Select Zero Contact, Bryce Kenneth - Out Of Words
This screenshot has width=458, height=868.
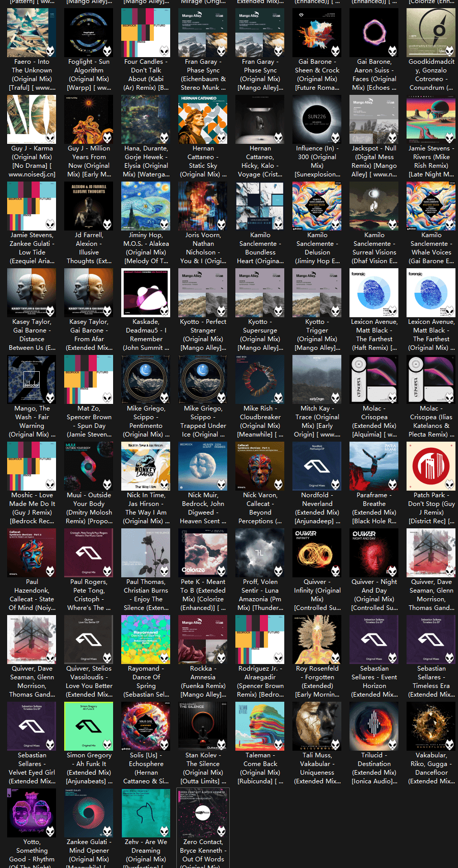[203, 828]
